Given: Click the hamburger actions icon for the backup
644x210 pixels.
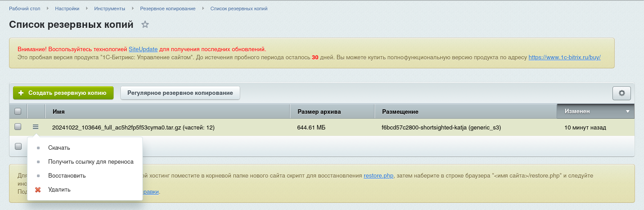Looking at the screenshot, I should click(36, 127).
